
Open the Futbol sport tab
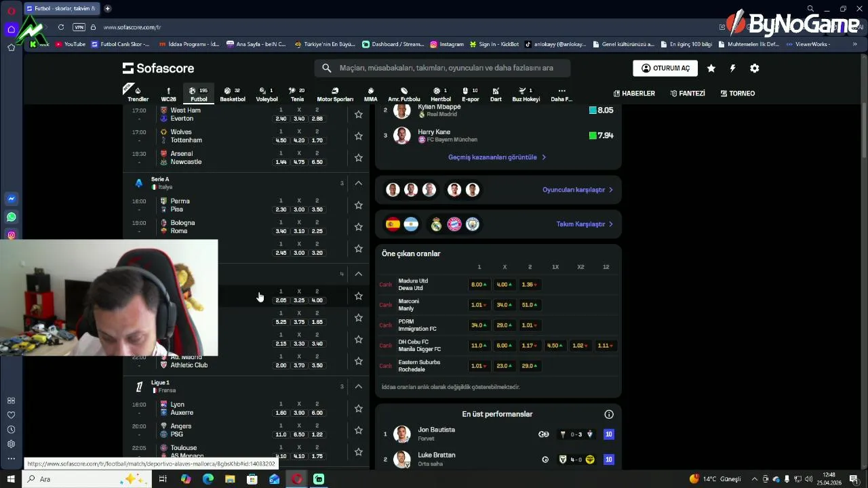click(199, 94)
